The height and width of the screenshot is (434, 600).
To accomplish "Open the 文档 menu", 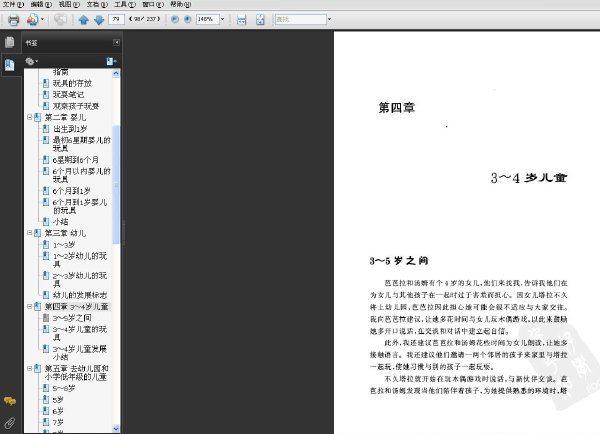I will [97, 5].
